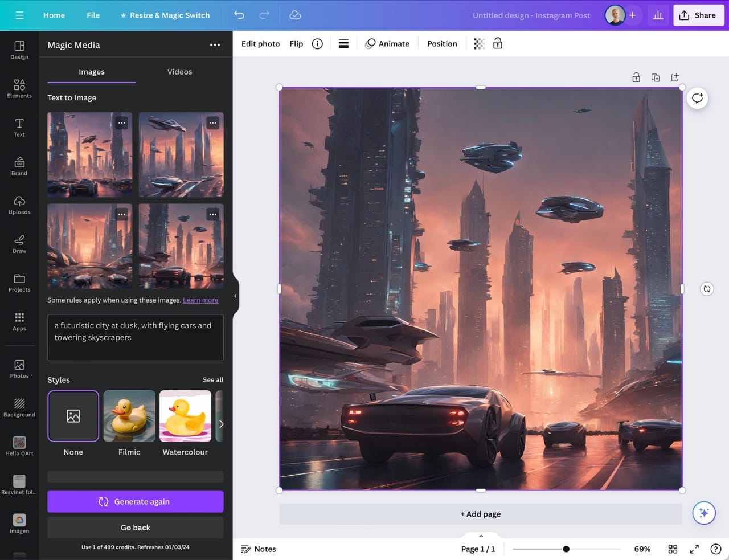Image resolution: width=729 pixels, height=560 pixels.
Task: Switch to the Videos tab
Action: coord(179,72)
